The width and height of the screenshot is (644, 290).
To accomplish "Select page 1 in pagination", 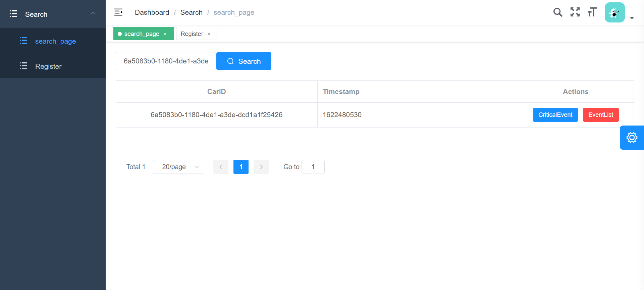I will [241, 167].
